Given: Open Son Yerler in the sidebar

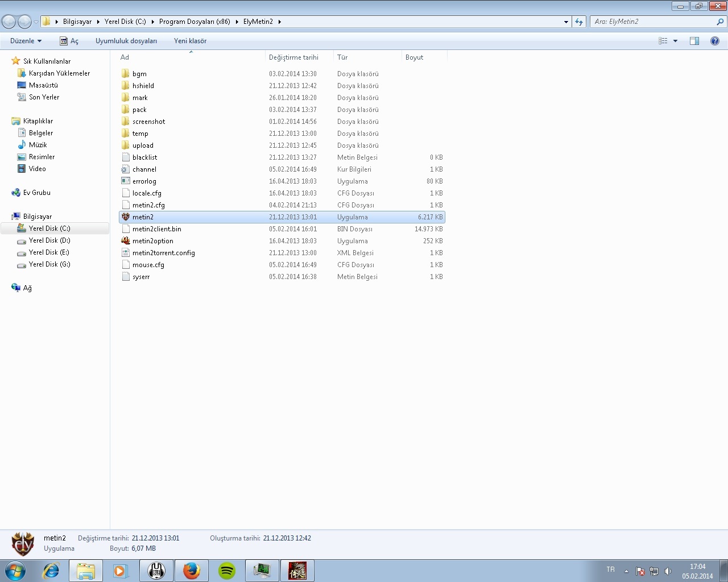Looking at the screenshot, I should click(44, 97).
